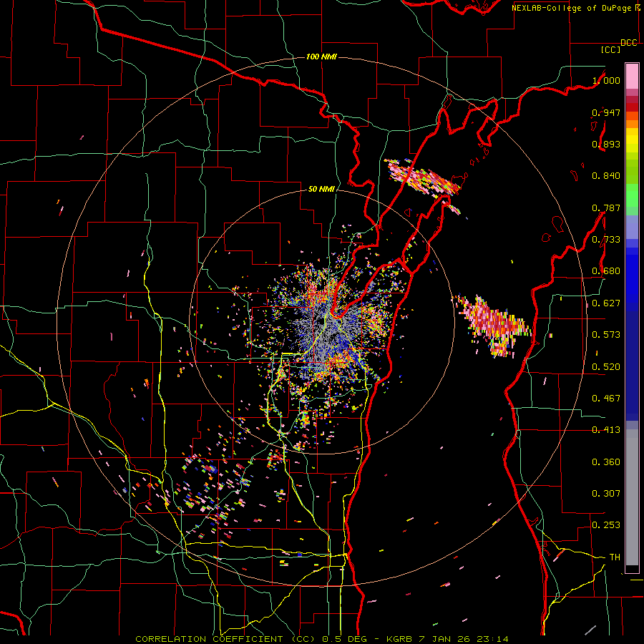Select the 0.413 scale value
The image size is (644, 644).
tap(606, 430)
